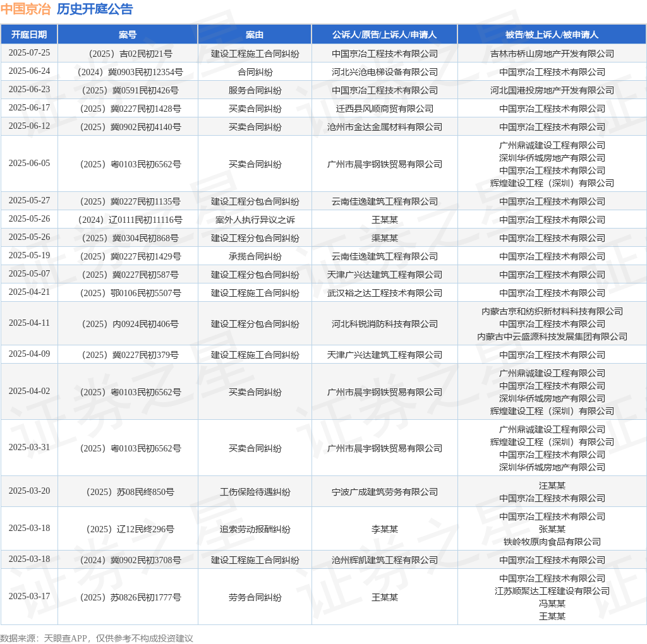Click the date 2025-04-02
This screenshot has width=647, height=644.
coord(29,391)
